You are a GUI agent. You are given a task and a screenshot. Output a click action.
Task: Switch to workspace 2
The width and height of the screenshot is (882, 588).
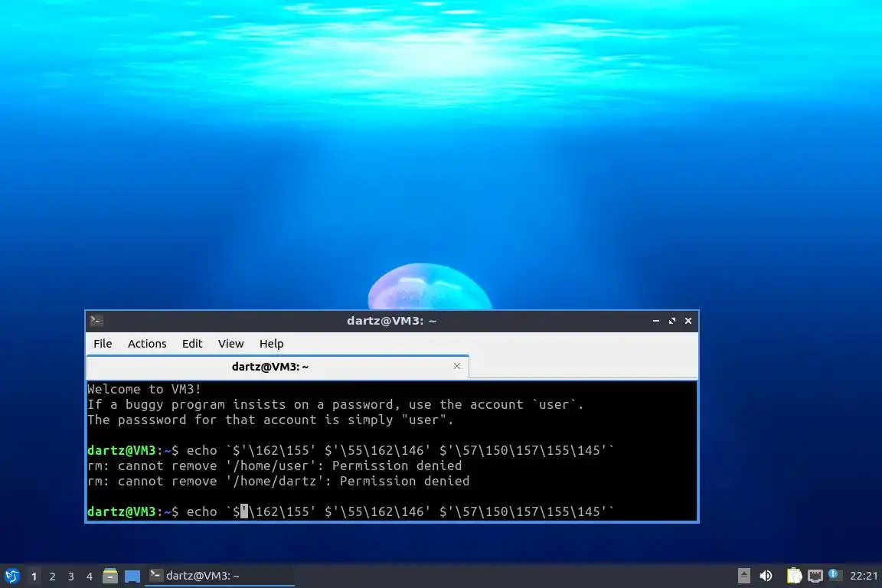click(52, 577)
